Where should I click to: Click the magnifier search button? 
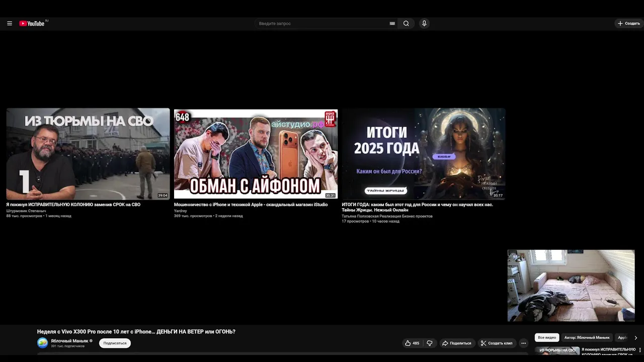pyautogui.click(x=406, y=24)
